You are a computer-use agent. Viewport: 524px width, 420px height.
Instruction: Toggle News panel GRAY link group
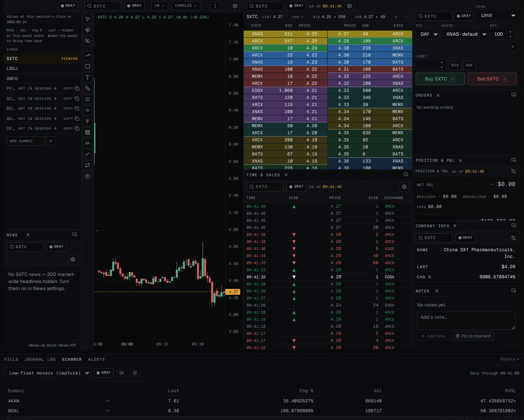56,247
